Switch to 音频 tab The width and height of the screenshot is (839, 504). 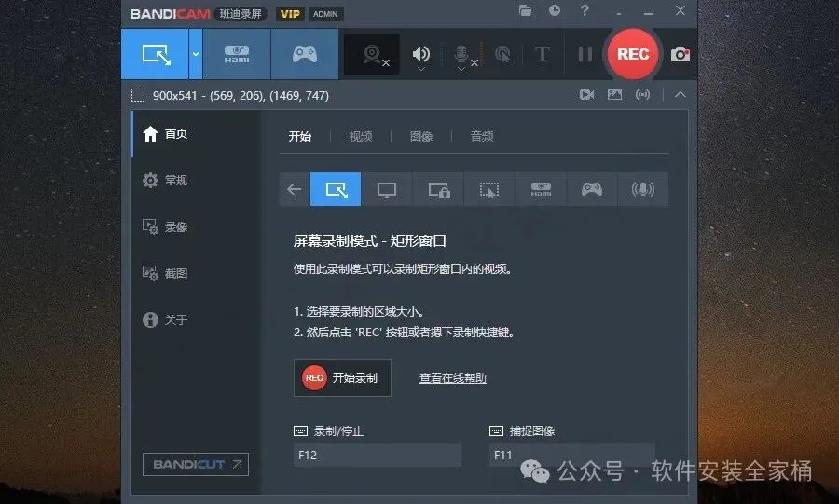[x=482, y=136]
